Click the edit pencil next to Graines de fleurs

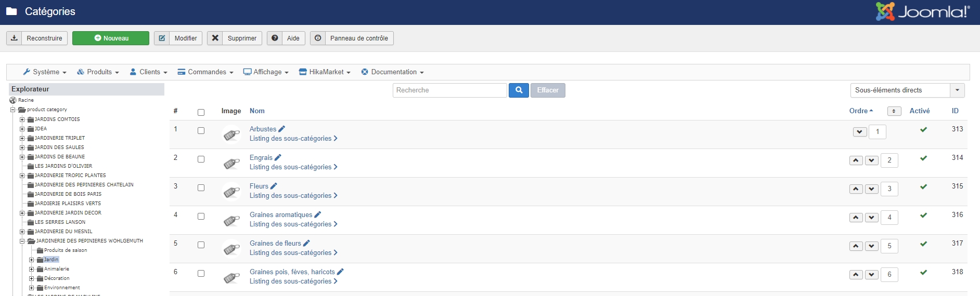click(x=306, y=243)
